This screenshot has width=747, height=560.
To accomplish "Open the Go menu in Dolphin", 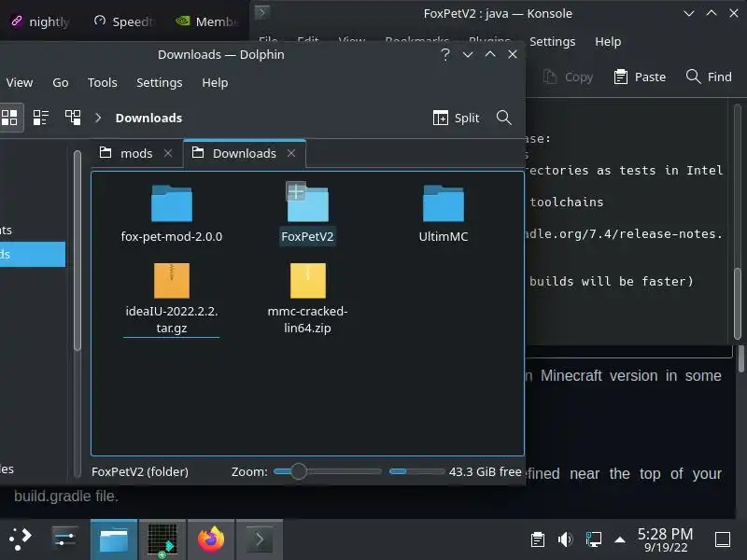I will click(x=61, y=82).
